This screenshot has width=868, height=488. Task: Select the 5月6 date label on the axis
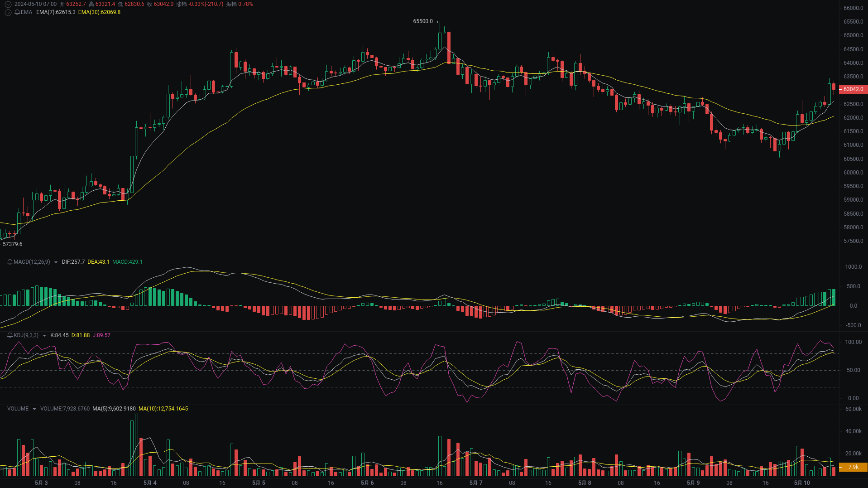(x=367, y=483)
